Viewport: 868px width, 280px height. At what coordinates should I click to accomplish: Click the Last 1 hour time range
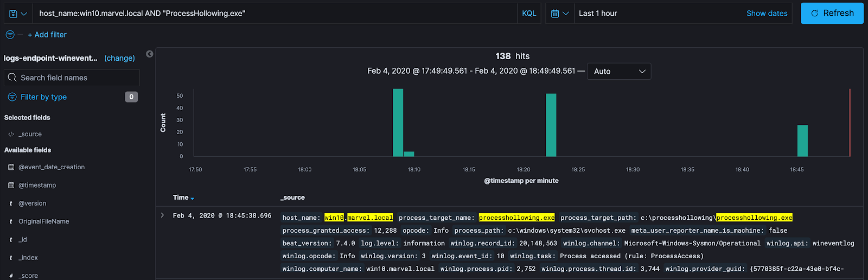[x=598, y=14]
